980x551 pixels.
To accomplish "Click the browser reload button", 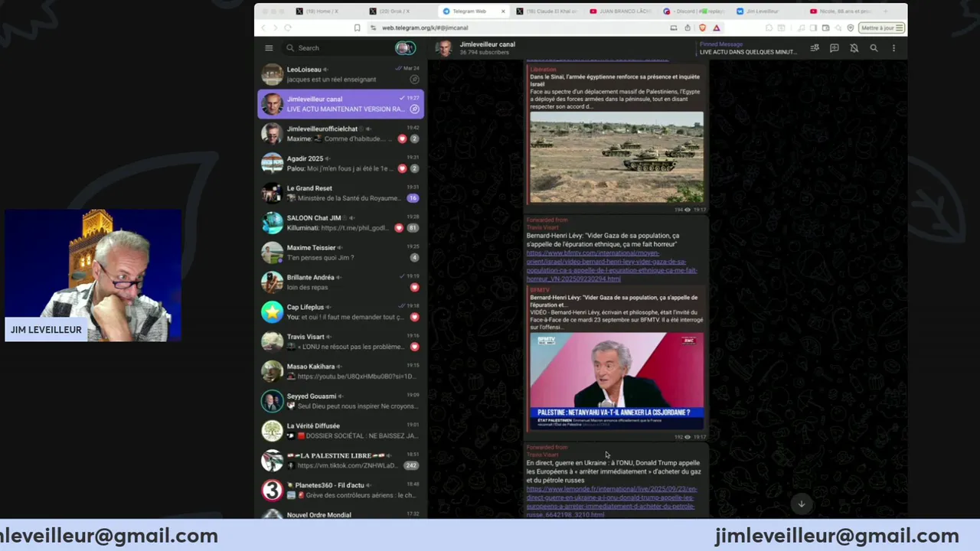I will tap(288, 28).
